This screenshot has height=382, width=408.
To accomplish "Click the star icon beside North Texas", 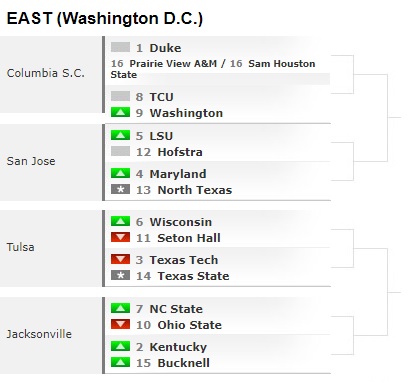I will coord(120,189).
